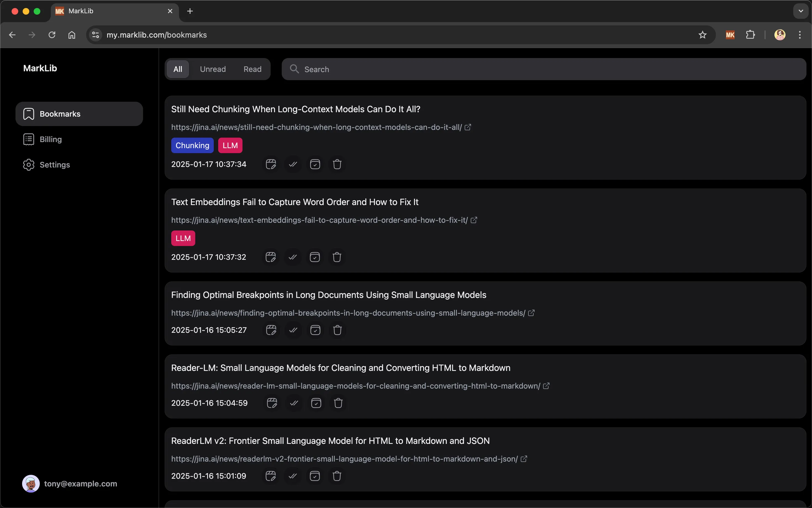Image resolution: width=812 pixels, height=508 pixels.
Task: Click the delete trash icon on 'Finding Optimal Breakpoints' bookmark
Action: (x=337, y=330)
